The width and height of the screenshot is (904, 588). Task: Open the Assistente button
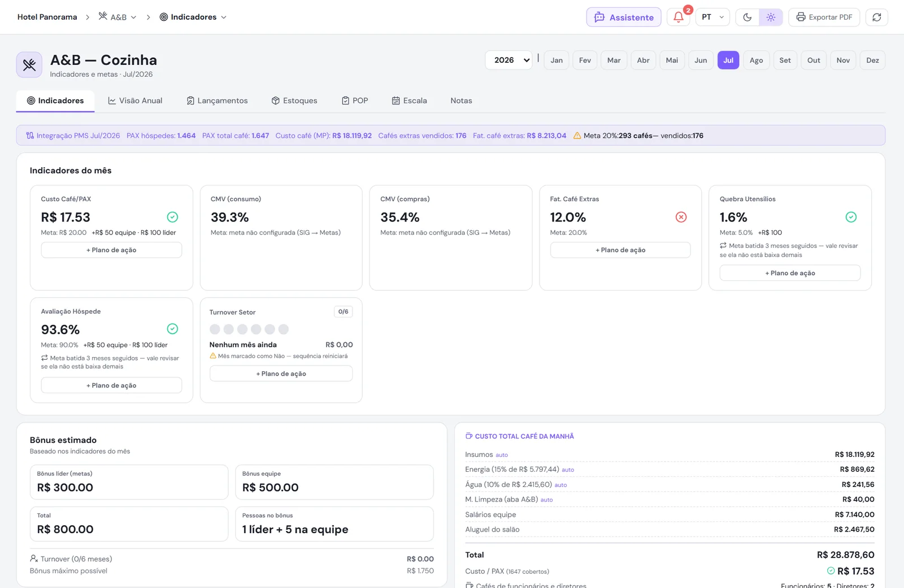click(x=624, y=17)
